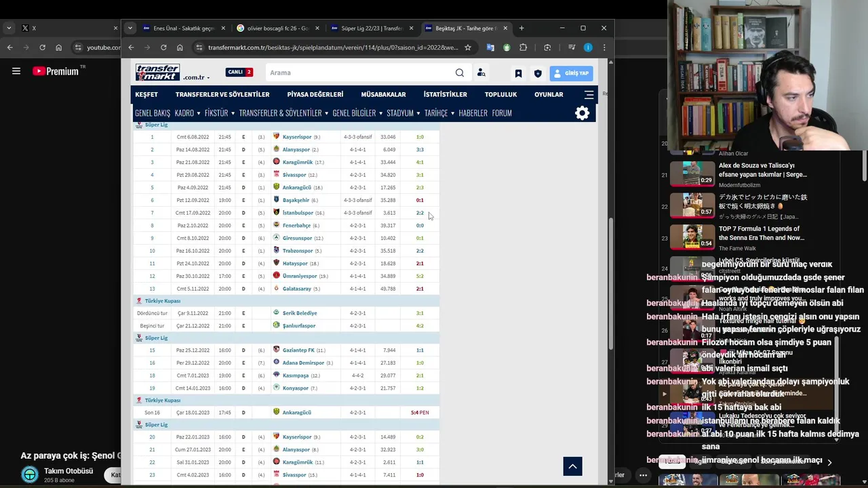This screenshot has height=488, width=868.
Task: Reload the Transfermarkt page
Action: (163, 47)
